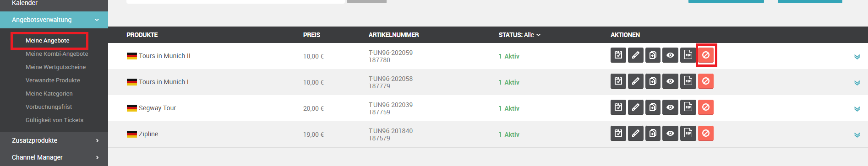This screenshot has width=868, height=166.
Task: Deactivate the Segway Tour offer
Action: coord(706,107)
